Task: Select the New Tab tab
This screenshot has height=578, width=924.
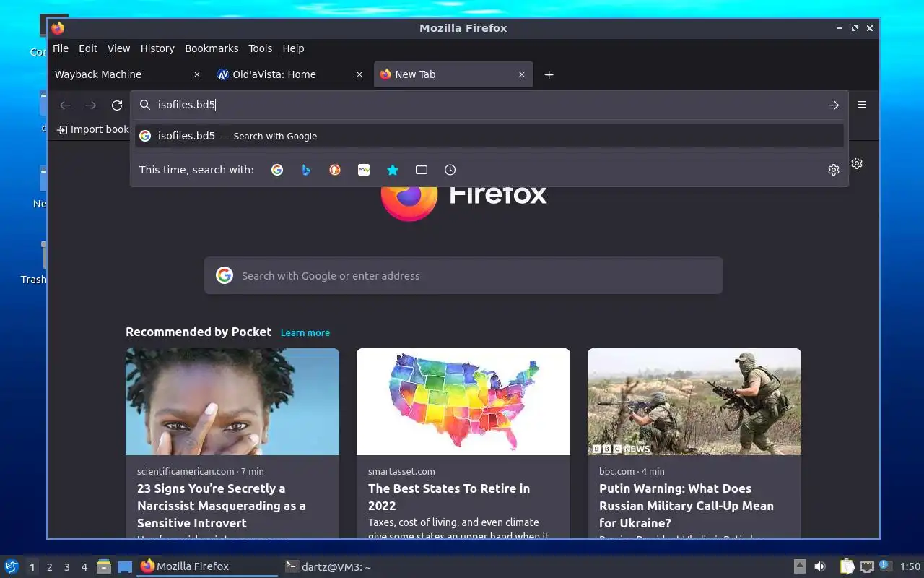Action: tap(453, 74)
